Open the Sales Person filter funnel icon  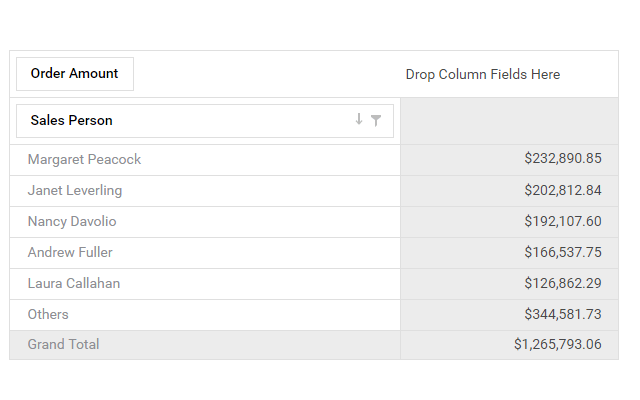click(x=376, y=120)
